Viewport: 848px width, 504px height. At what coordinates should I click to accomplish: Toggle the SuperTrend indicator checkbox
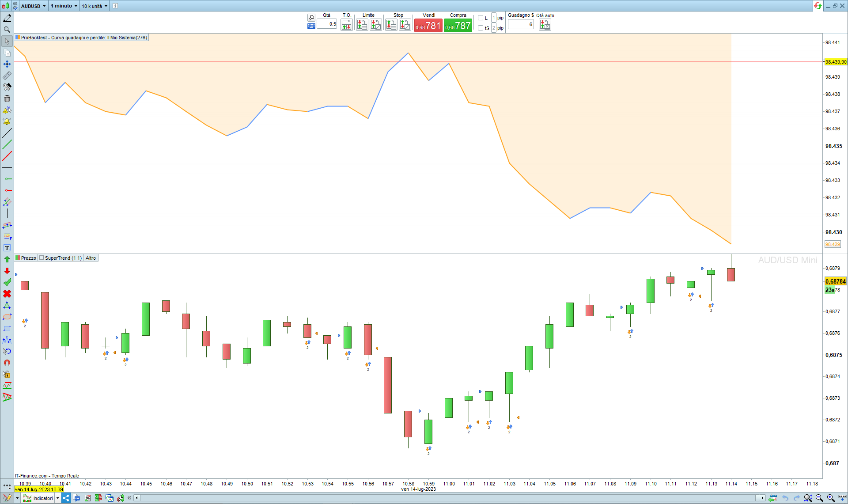(x=42, y=258)
